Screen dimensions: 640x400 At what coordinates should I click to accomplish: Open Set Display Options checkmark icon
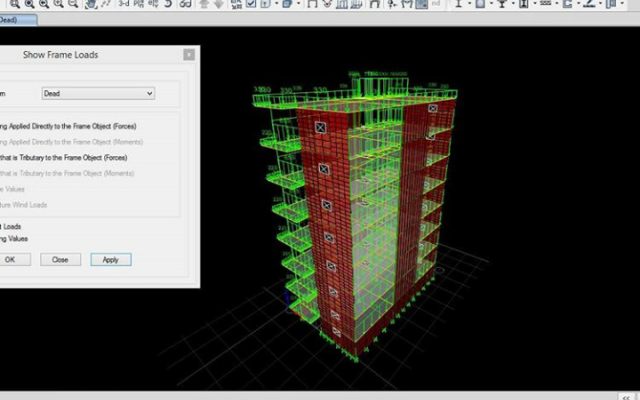coord(251,4)
